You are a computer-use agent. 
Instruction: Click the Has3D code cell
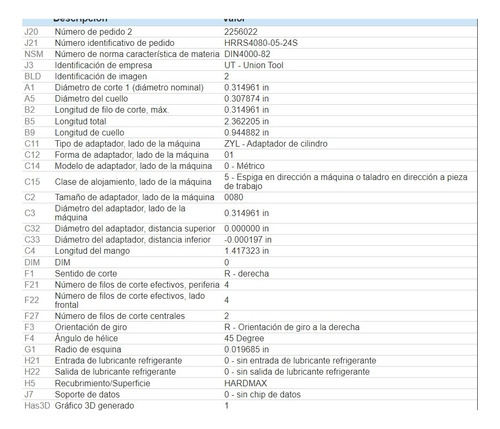tap(37, 406)
